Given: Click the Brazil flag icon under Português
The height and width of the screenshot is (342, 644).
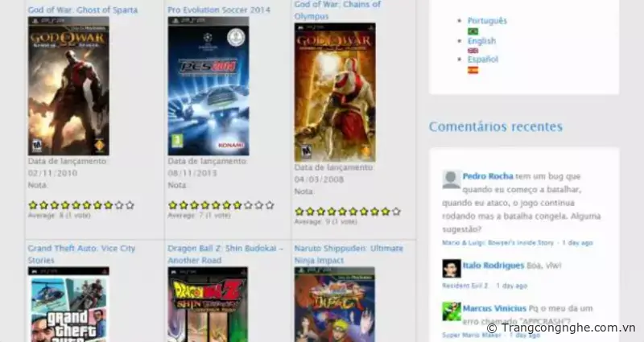Looking at the screenshot, I should tap(473, 31).
